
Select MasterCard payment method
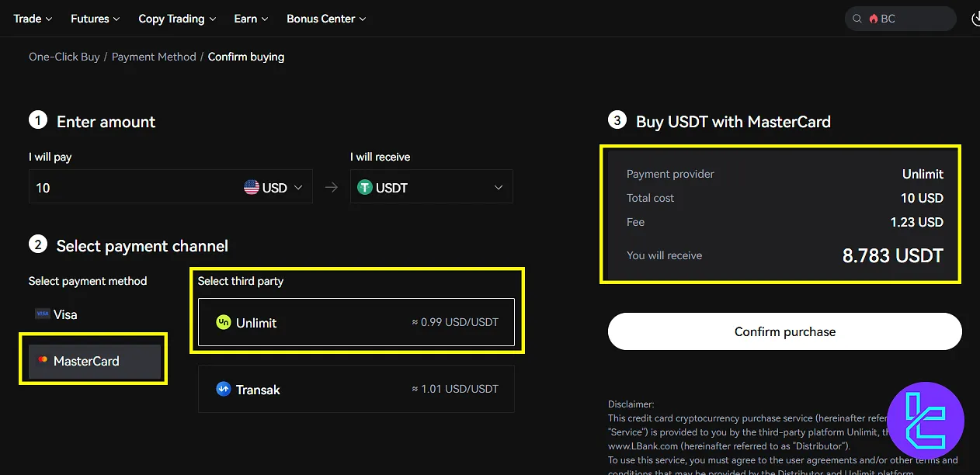click(x=95, y=361)
